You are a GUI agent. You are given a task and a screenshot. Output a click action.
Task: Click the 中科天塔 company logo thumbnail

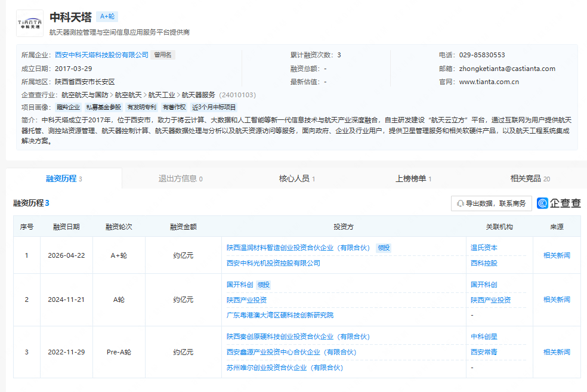[x=30, y=23]
